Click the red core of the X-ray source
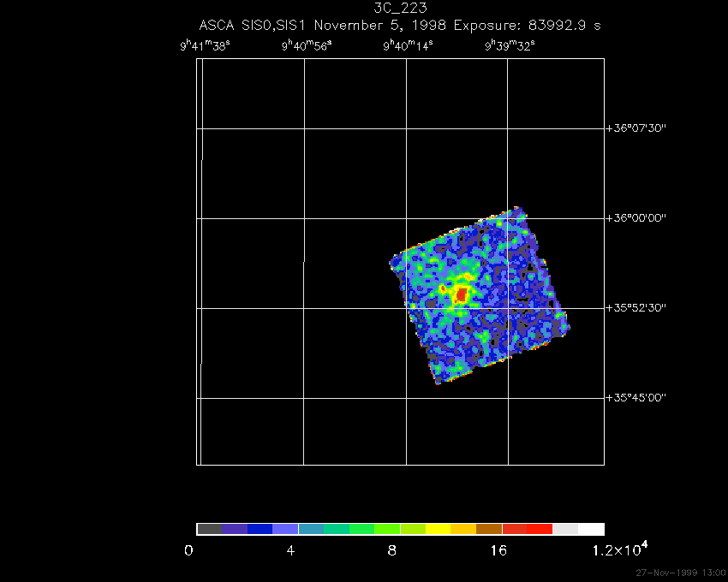This screenshot has height=582, width=728. point(462,294)
